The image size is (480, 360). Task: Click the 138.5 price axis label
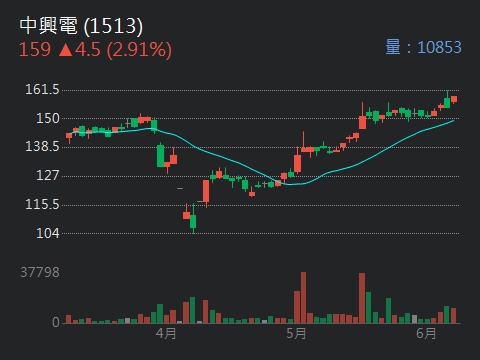click(x=42, y=146)
